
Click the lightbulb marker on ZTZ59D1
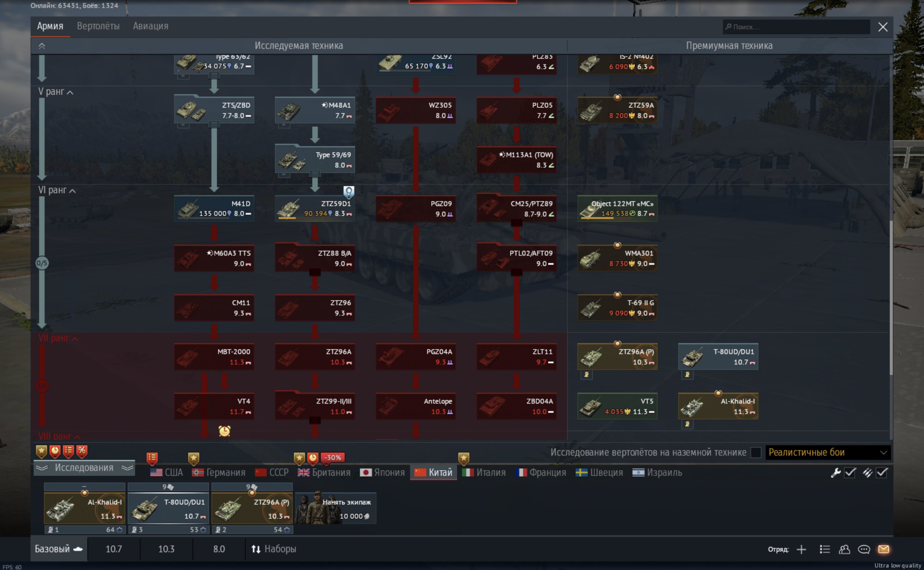coord(349,192)
